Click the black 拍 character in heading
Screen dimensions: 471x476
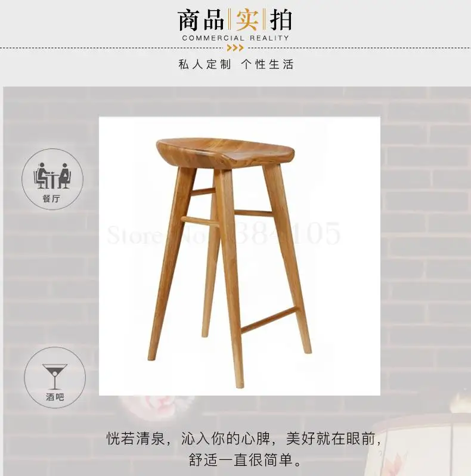pyautogui.click(x=281, y=20)
